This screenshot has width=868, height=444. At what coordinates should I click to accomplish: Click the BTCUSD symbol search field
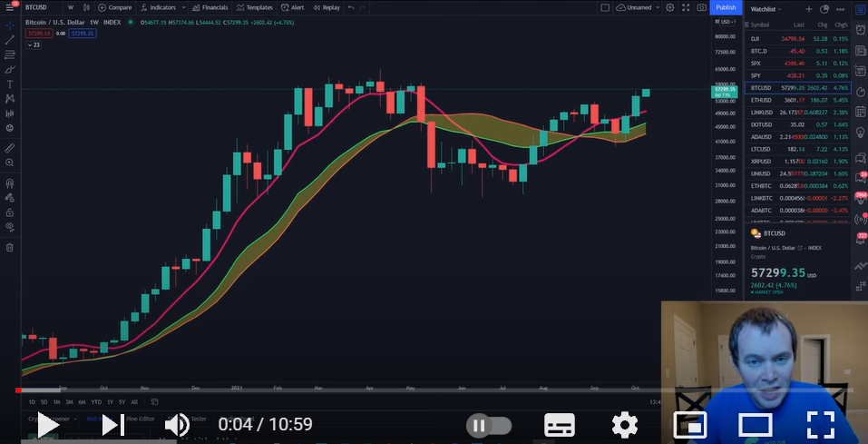tap(36, 8)
